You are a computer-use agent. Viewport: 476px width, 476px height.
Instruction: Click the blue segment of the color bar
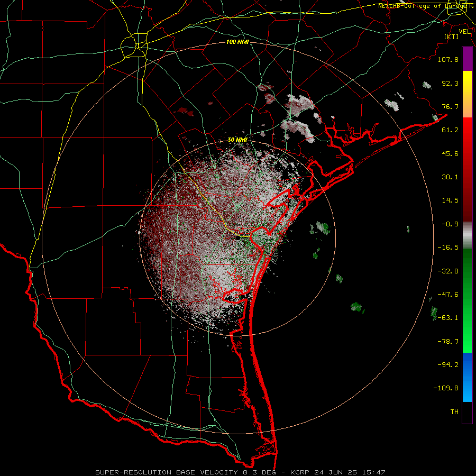[467, 377]
